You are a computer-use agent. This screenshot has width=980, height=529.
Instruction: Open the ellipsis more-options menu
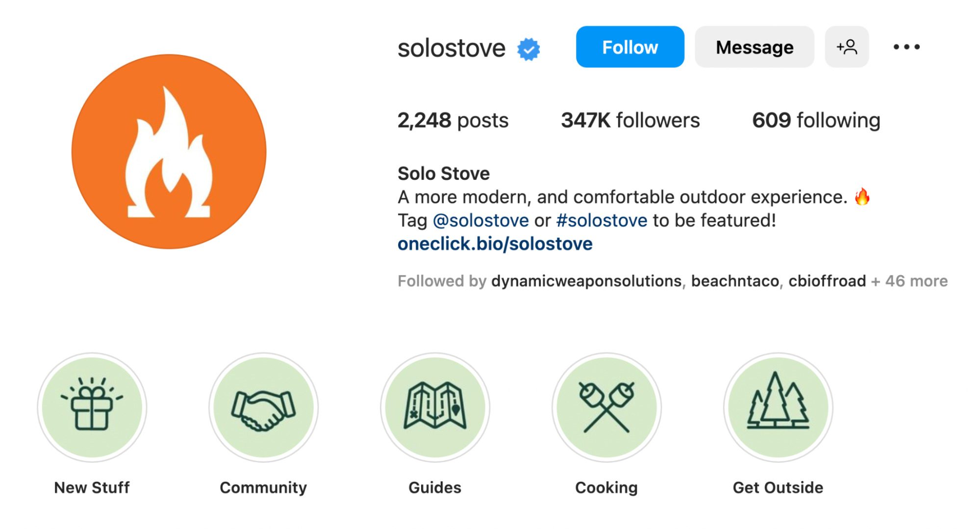pos(906,47)
